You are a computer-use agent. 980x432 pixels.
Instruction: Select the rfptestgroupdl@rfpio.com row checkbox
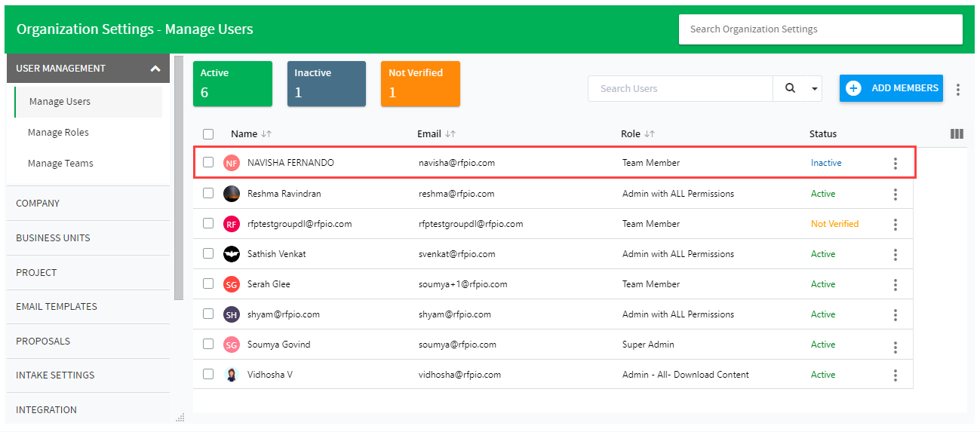[x=208, y=223]
